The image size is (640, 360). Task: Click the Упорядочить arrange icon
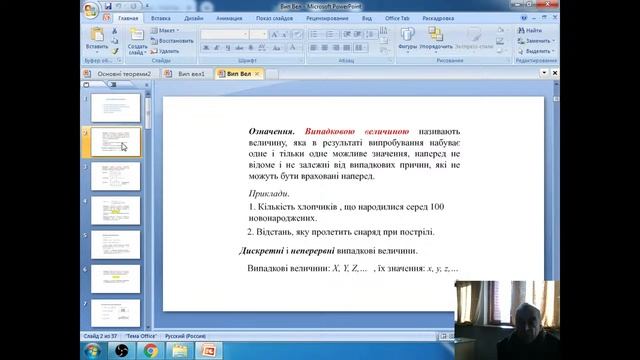click(x=436, y=34)
